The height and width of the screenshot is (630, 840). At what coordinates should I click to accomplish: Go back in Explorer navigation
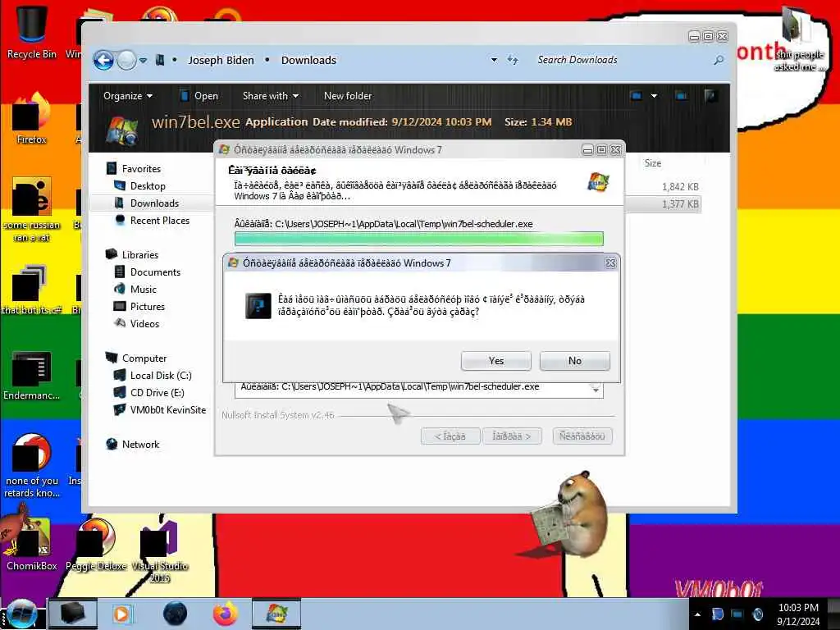[103, 60]
